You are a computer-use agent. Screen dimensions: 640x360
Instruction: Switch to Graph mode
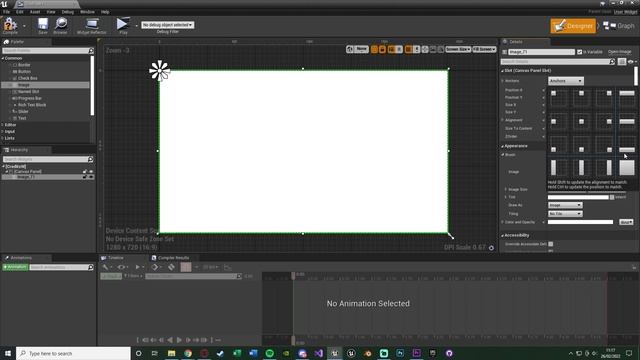pos(619,26)
